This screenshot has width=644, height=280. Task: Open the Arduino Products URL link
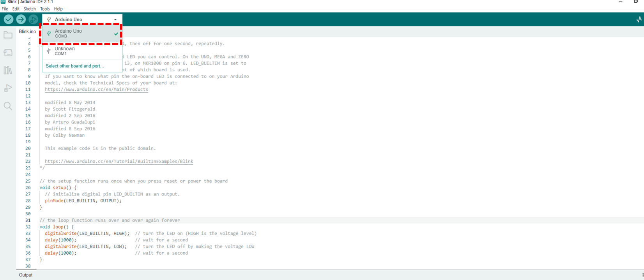pos(96,89)
